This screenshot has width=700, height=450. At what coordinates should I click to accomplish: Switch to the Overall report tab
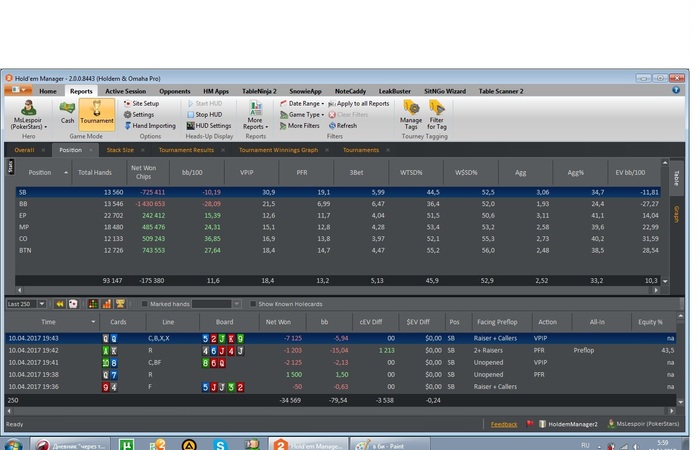point(24,150)
